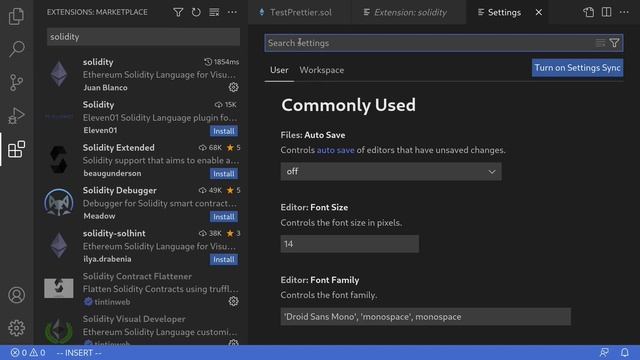The image size is (640, 360).
Task: Expand the Files: Auto Save dropdown
Action: [x=391, y=171]
